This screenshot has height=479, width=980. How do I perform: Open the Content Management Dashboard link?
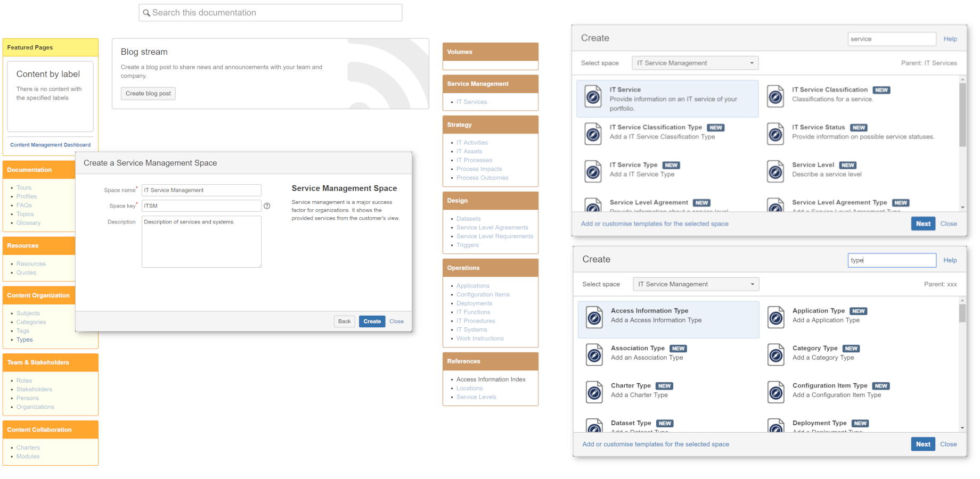[51, 145]
